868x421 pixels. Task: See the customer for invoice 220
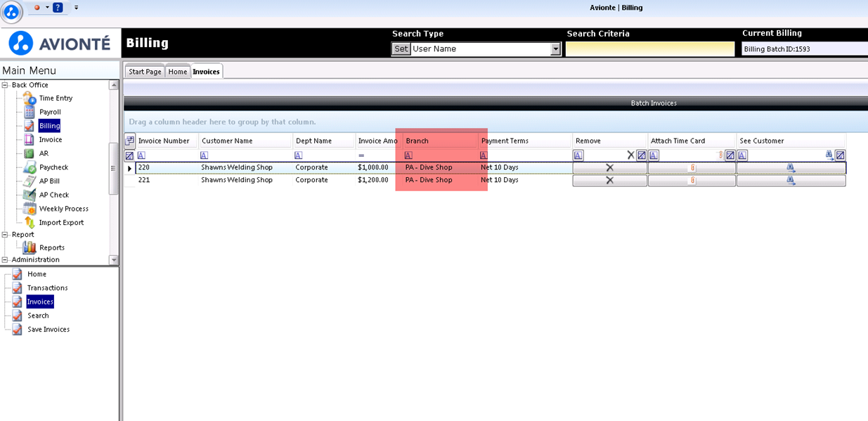(791, 168)
